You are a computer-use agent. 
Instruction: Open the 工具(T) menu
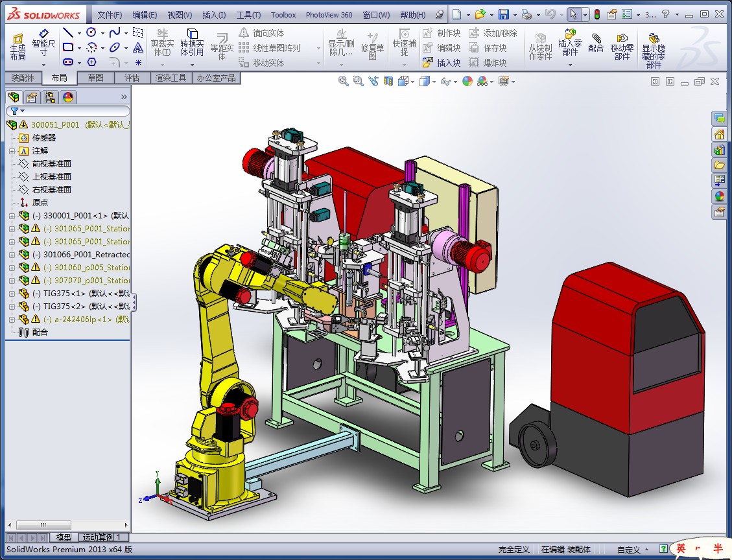[x=248, y=15]
